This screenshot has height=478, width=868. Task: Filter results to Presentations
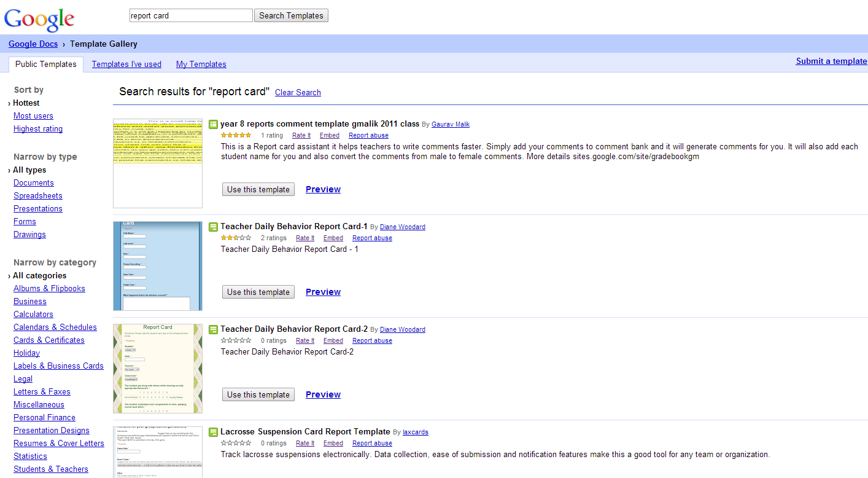[x=38, y=208]
